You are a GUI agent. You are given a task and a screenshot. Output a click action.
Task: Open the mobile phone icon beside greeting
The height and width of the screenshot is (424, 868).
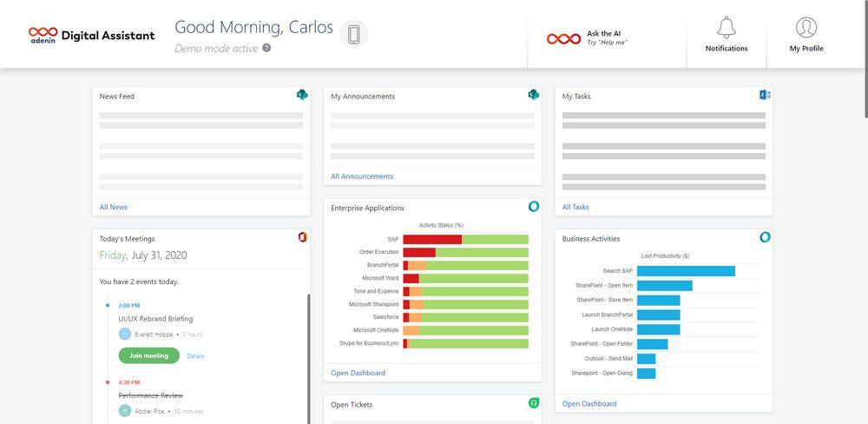354,35
